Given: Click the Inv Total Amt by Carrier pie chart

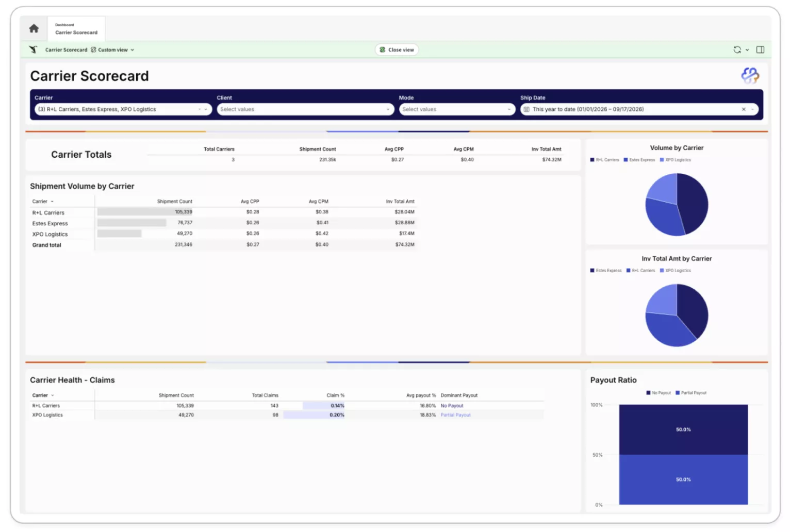Looking at the screenshot, I should pos(677,315).
